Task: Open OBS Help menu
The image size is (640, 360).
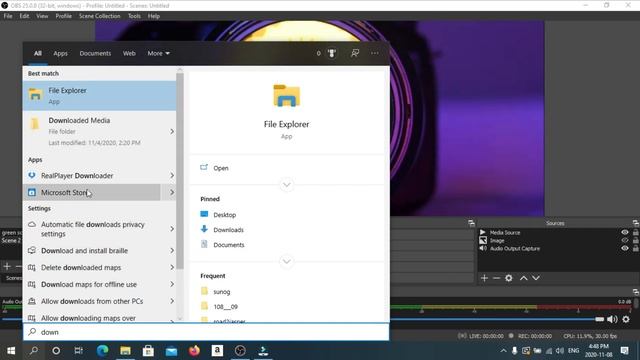Action: pyautogui.click(x=154, y=16)
